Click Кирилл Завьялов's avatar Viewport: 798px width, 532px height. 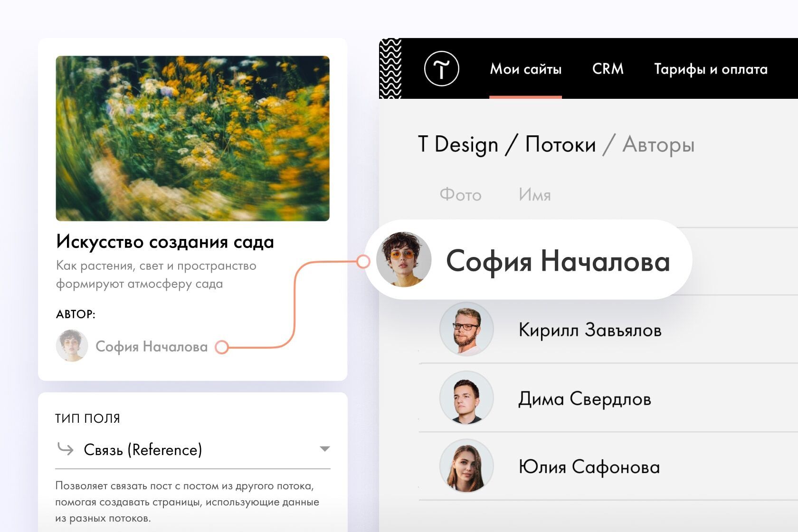point(466,329)
